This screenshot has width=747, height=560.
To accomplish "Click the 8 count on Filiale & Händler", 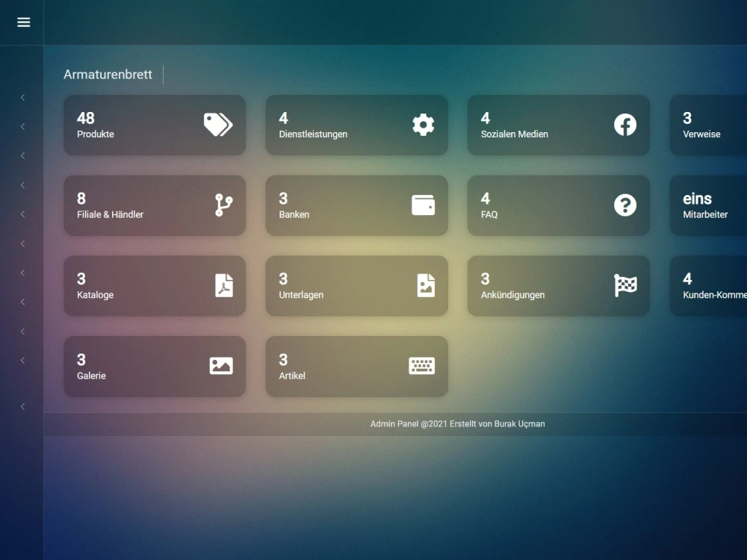I will (81, 199).
